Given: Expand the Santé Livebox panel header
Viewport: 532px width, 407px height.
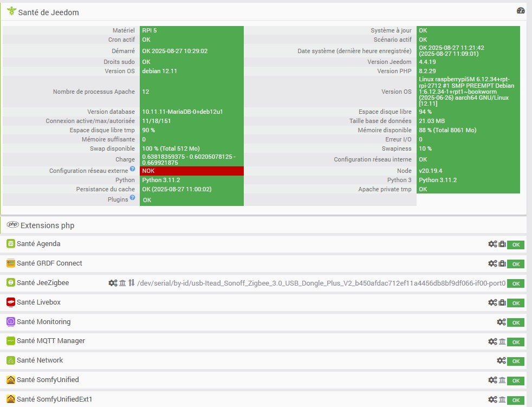Looking at the screenshot, I should pos(263,302).
